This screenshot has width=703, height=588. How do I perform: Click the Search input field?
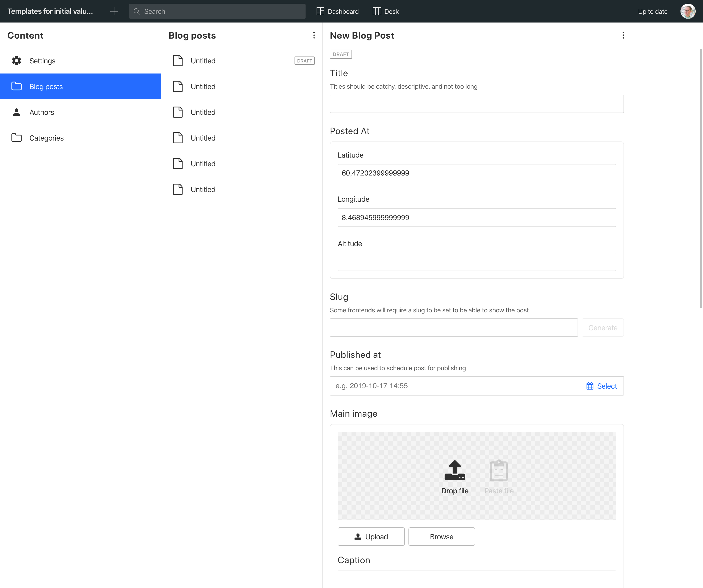coord(217,11)
